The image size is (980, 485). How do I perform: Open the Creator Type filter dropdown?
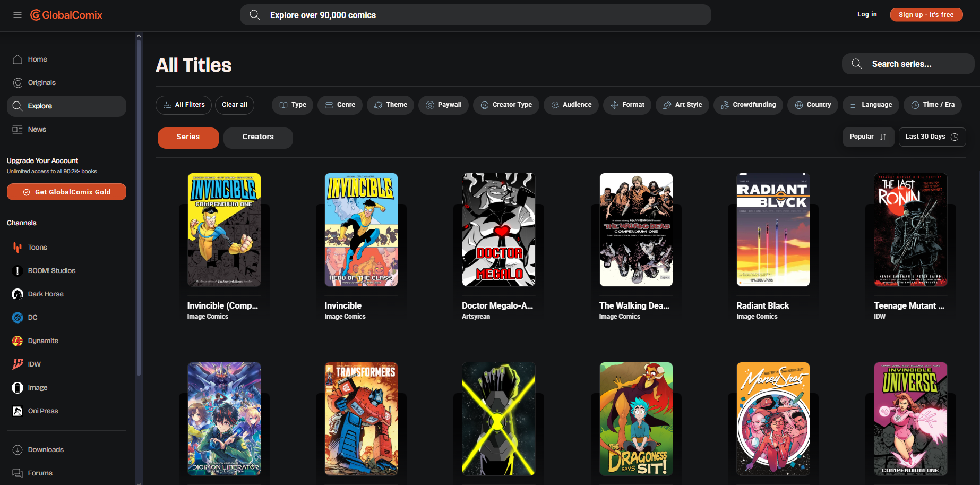click(x=506, y=105)
